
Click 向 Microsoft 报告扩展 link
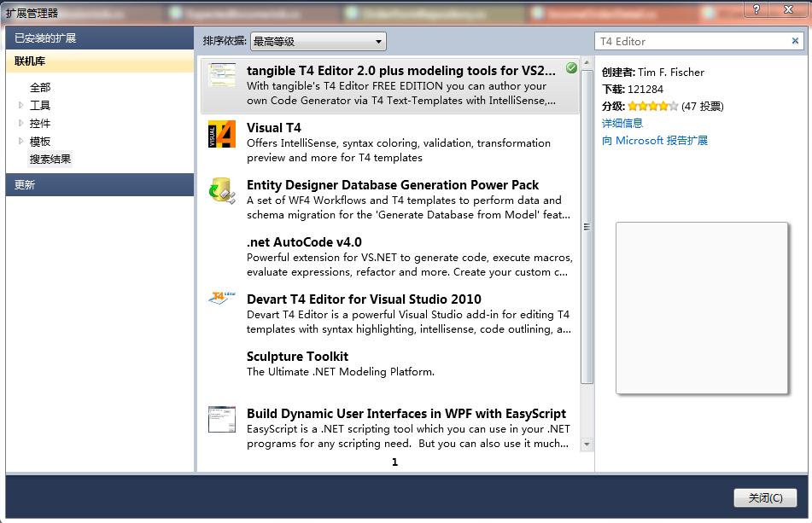click(655, 141)
